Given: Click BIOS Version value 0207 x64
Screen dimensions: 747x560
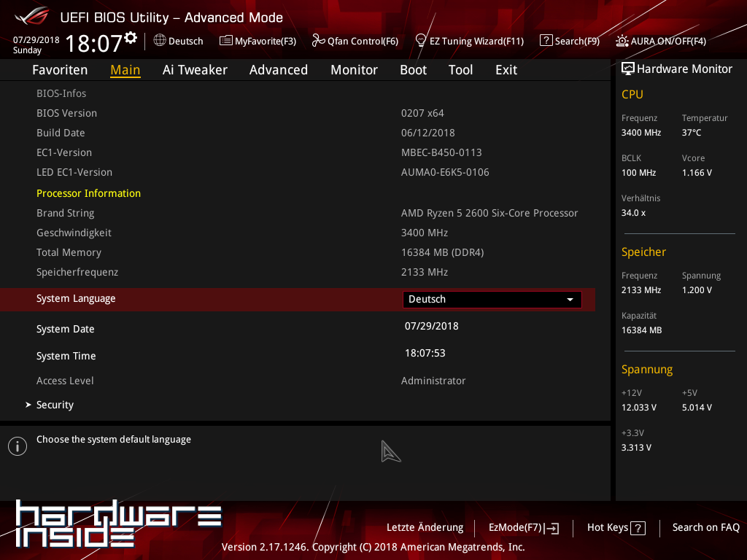Looking at the screenshot, I should point(422,113).
